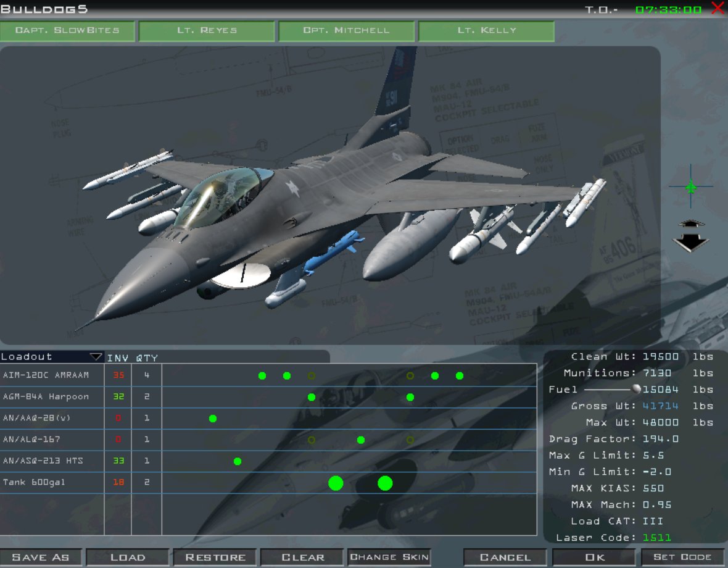This screenshot has width=728, height=568.
Task: Toggle fifth AIM-120C station dot, second from right
Action: (x=435, y=376)
